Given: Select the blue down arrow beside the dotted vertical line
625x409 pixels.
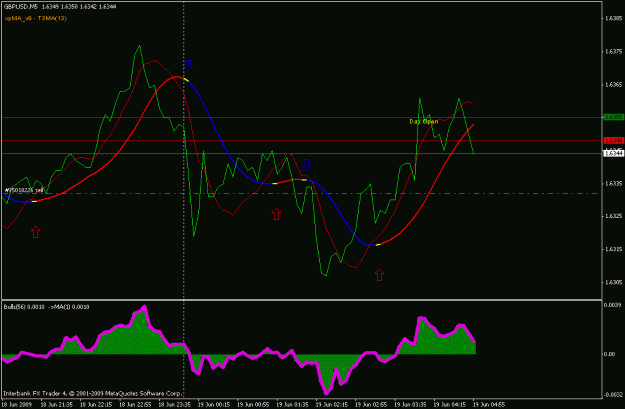Looking at the screenshot, I should [189, 66].
